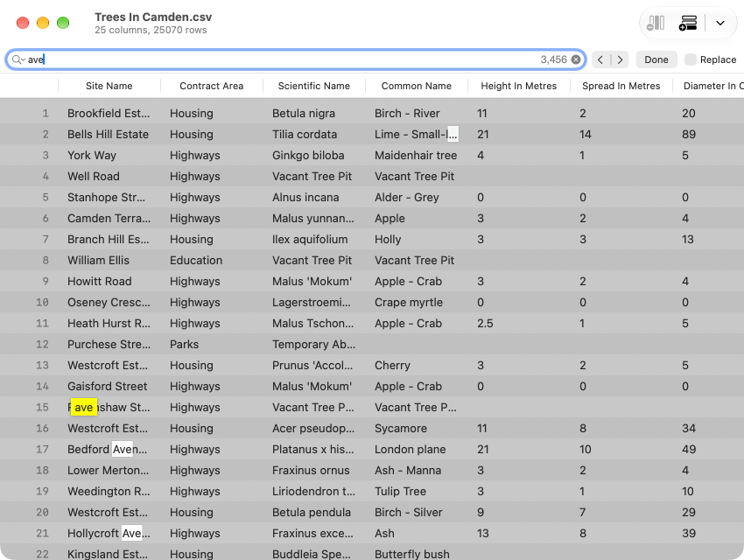The image size is (744, 560).
Task: Click the 'Holly' common name cell
Action: [388, 240]
